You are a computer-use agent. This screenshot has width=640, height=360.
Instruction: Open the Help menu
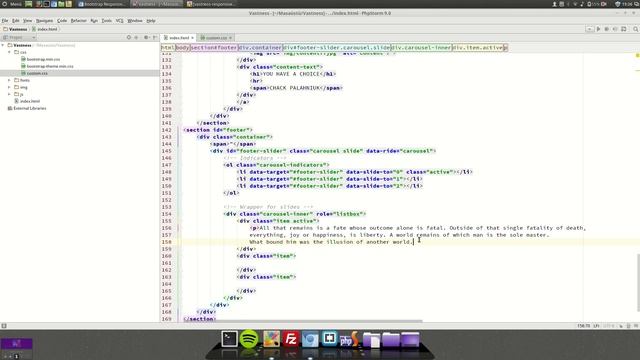point(151,20)
